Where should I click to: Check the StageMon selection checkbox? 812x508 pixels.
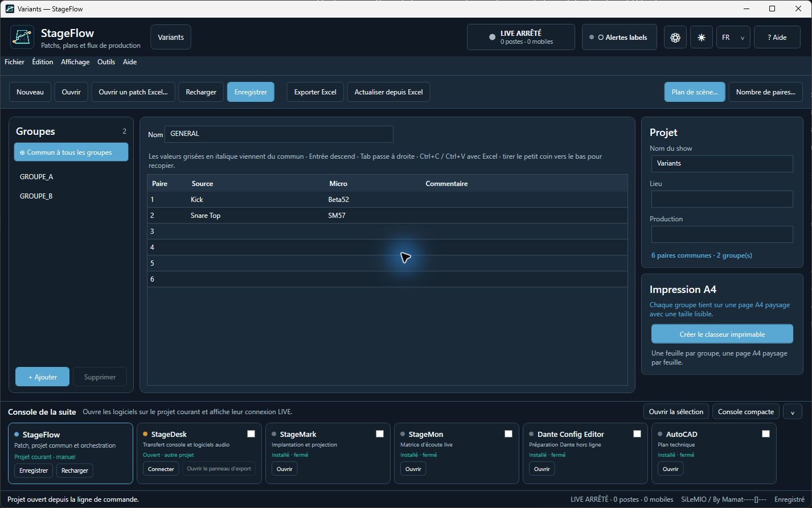pos(508,434)
